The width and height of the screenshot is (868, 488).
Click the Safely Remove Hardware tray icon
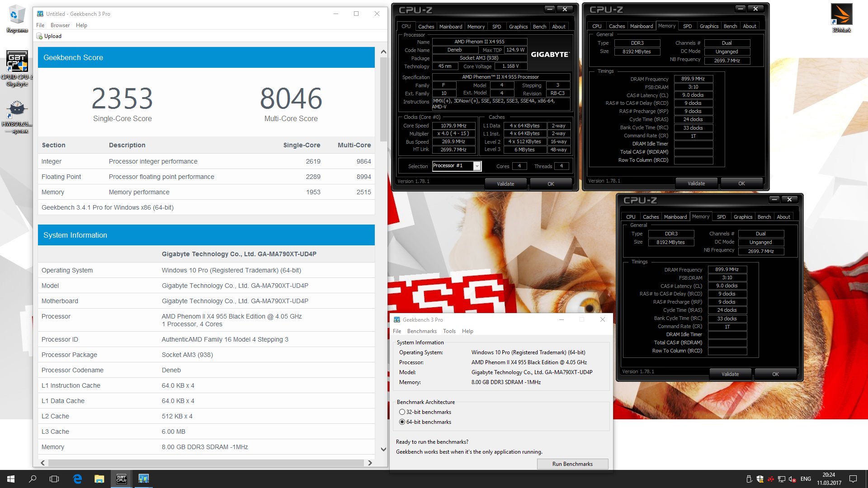[x=749, y=479]
